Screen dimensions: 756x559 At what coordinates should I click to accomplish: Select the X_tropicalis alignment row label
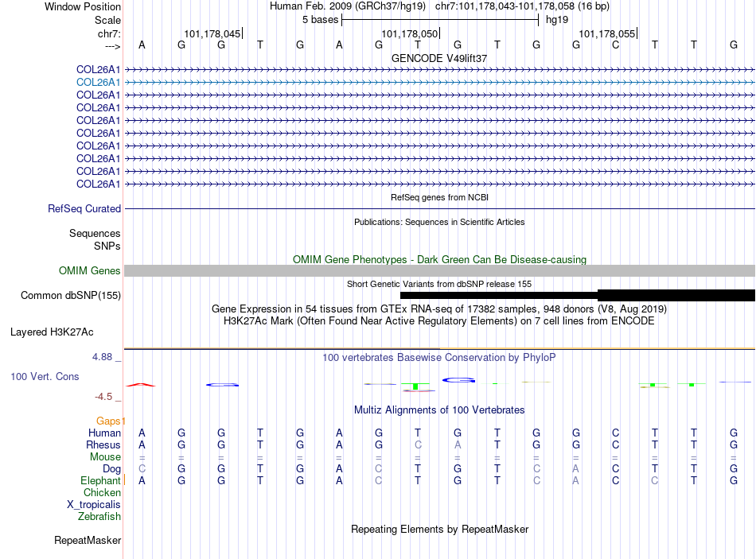[x=94, y=505]
